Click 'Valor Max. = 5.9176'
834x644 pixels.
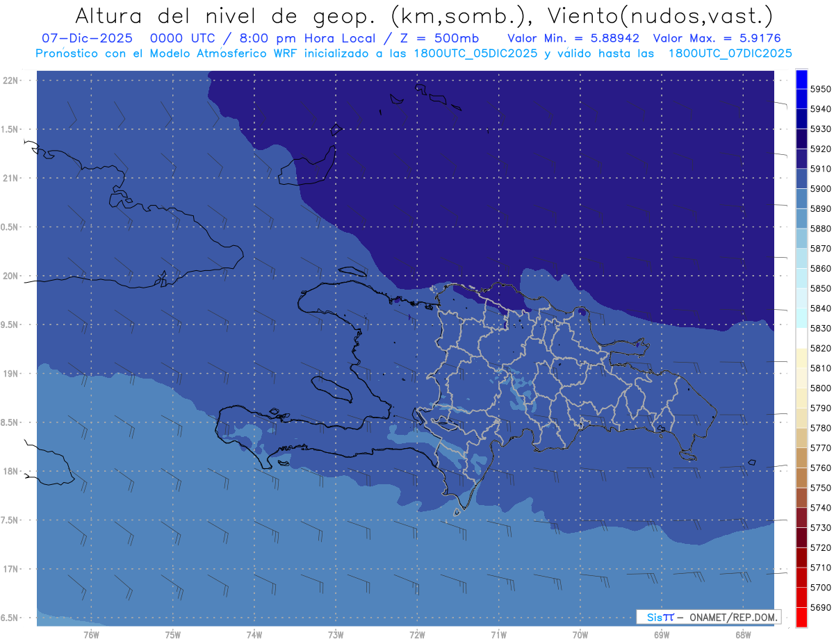pyautogui.click(x=719, y=38)
